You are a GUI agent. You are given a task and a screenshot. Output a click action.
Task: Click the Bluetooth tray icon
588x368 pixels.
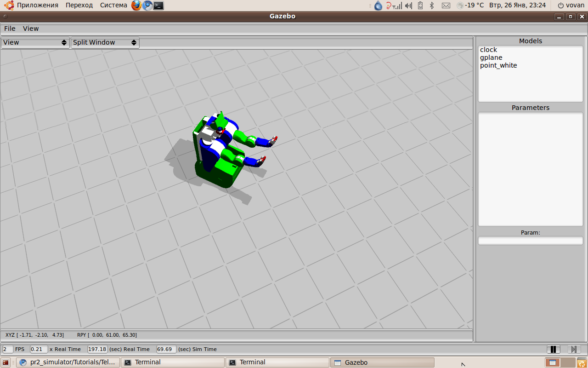(x=431, y=6)
